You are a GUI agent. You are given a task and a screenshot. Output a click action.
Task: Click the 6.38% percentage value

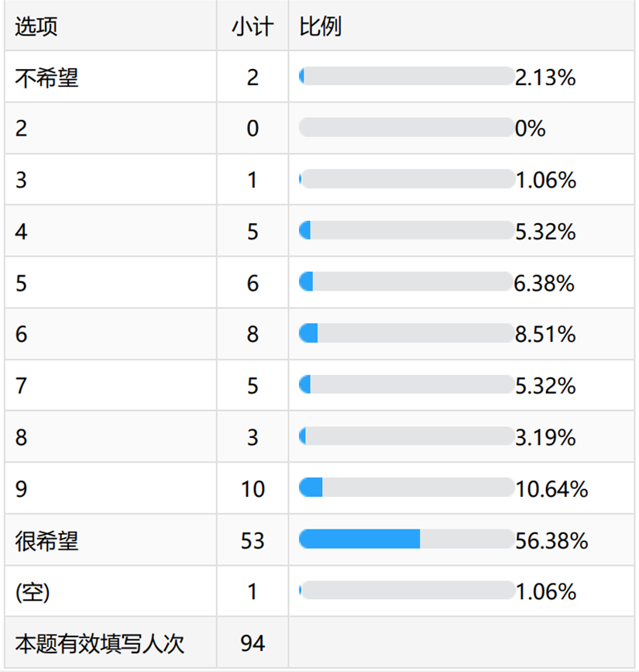[x=544, y=283]
